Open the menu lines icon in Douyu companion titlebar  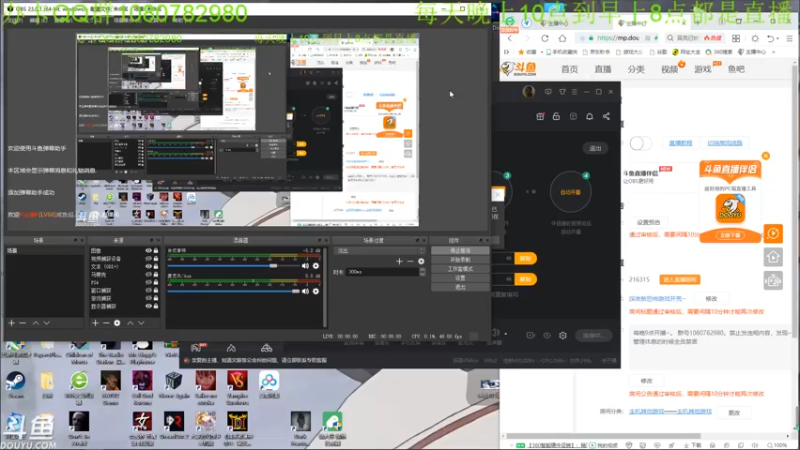click(574, 92)
